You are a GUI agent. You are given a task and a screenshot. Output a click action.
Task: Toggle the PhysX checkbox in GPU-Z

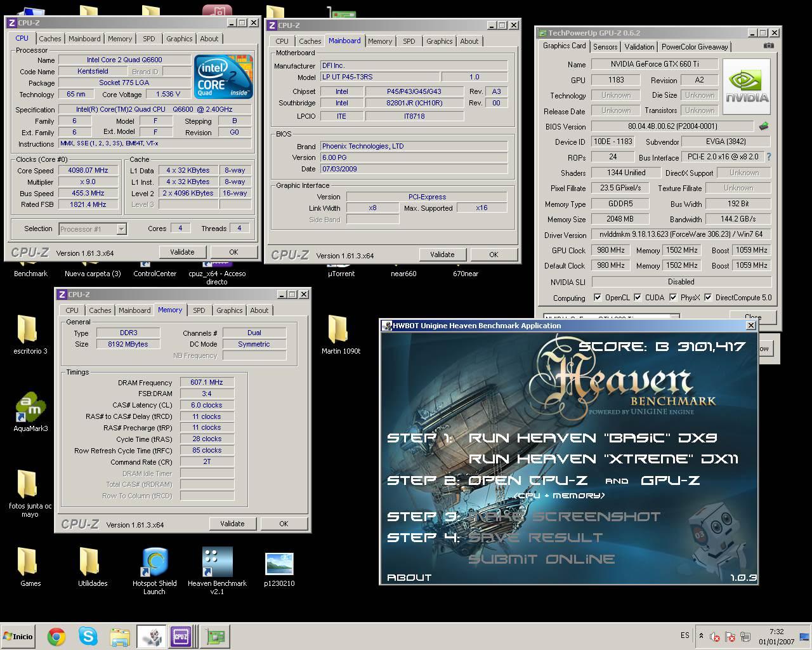coord(672,297)
